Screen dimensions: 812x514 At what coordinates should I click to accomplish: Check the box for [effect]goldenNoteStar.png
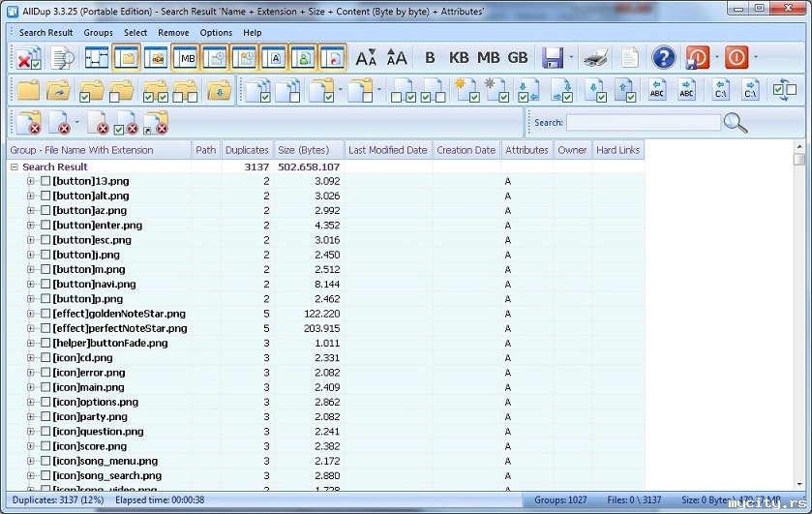[x=45, y=314]
